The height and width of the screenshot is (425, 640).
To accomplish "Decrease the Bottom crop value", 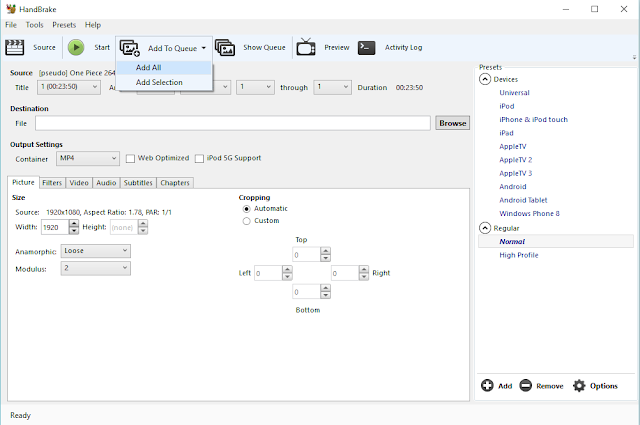I will (325, 295).
